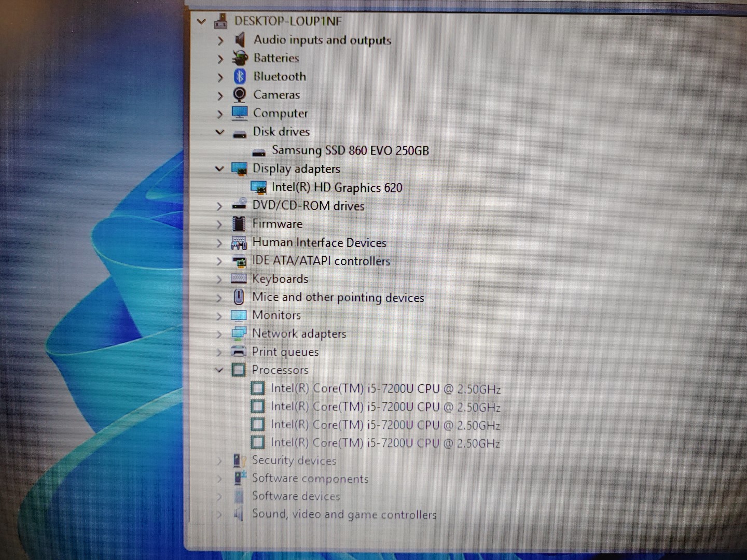Select the Software components label
Viewport: 747px width, 560px height.
310,478
